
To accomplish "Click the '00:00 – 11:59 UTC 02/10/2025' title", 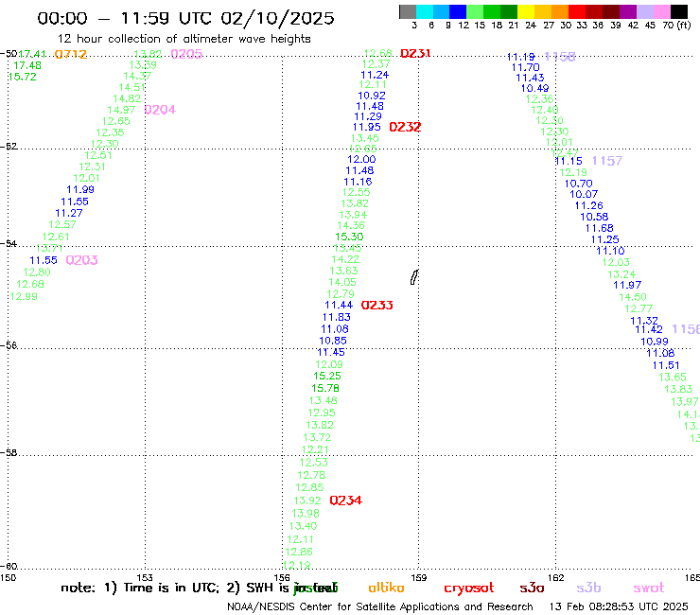I will point(185,18).
